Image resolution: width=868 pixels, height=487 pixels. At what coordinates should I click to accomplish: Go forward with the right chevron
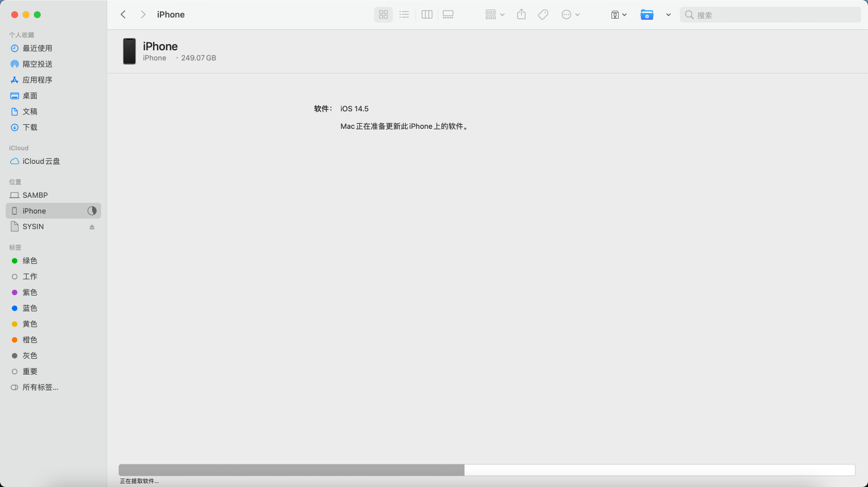tap(143, 15)
